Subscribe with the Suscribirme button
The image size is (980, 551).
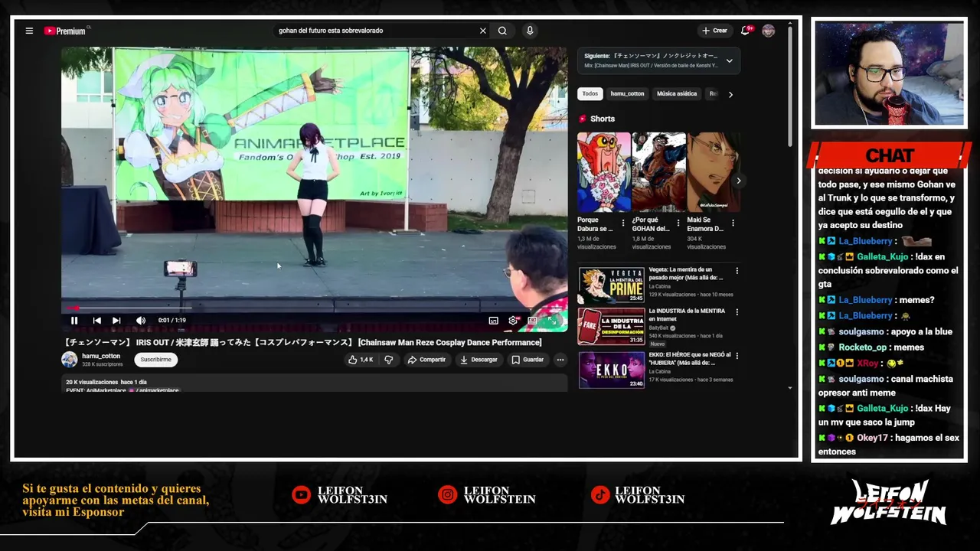tap(155, 360)
